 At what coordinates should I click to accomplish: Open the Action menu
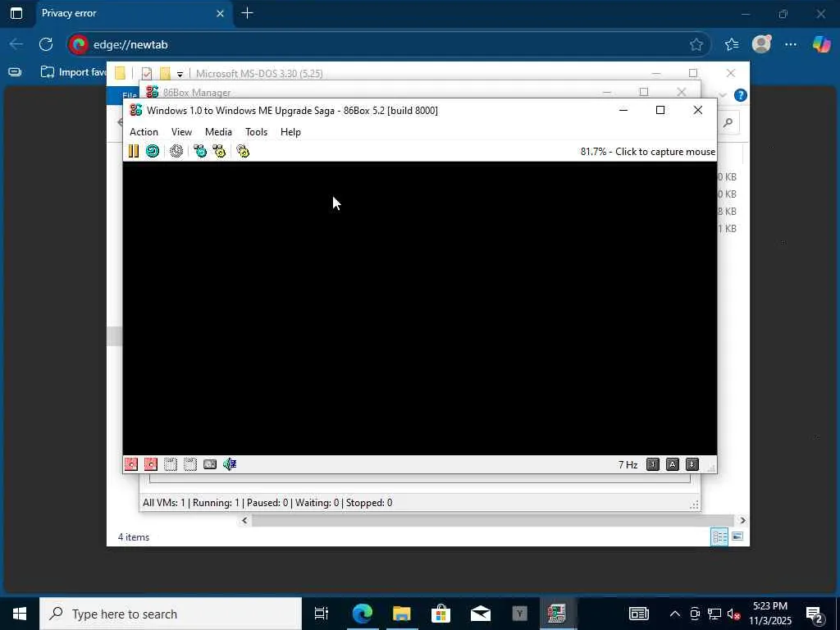(144, 132)
